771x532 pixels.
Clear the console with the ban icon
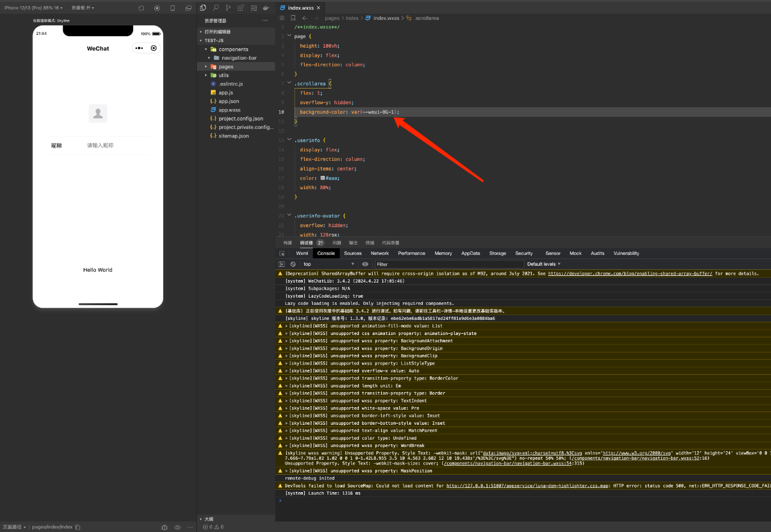pyautogui.click(x=293, y=264)
